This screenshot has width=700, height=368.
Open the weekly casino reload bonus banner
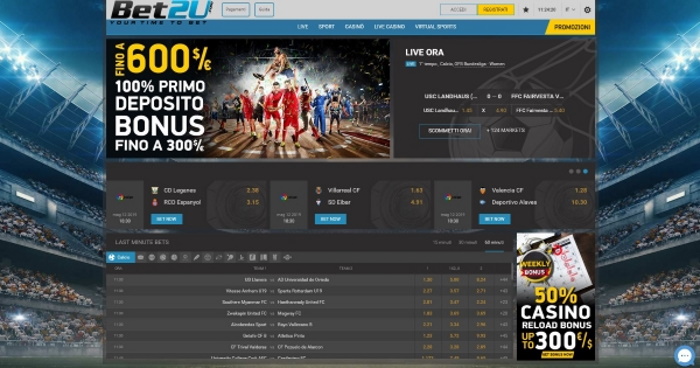click(x=555, y=297)
